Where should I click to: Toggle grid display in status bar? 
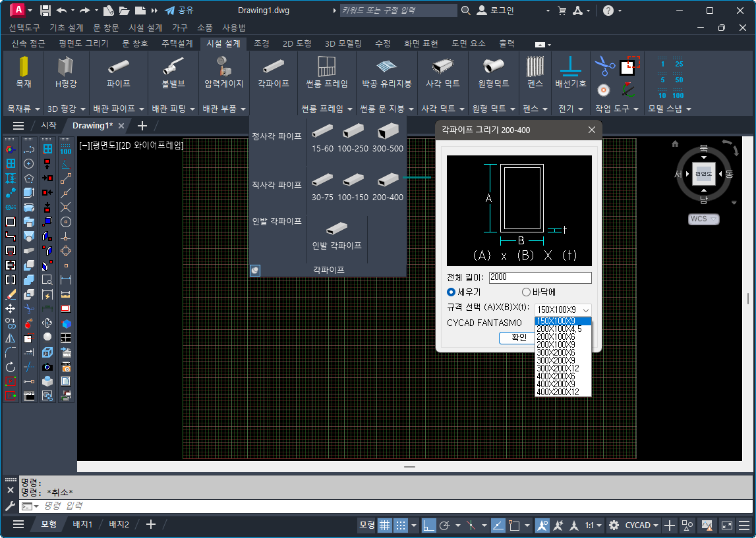384,525
